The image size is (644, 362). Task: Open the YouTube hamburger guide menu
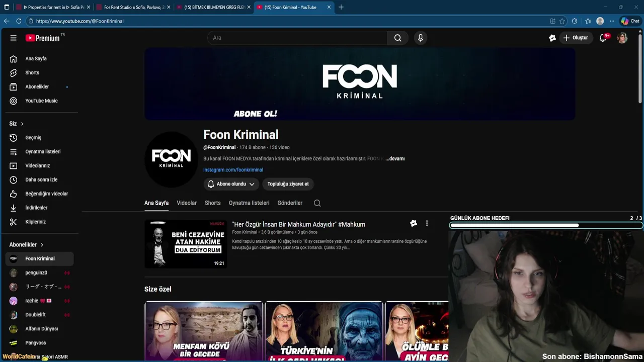tap(14, 38)
